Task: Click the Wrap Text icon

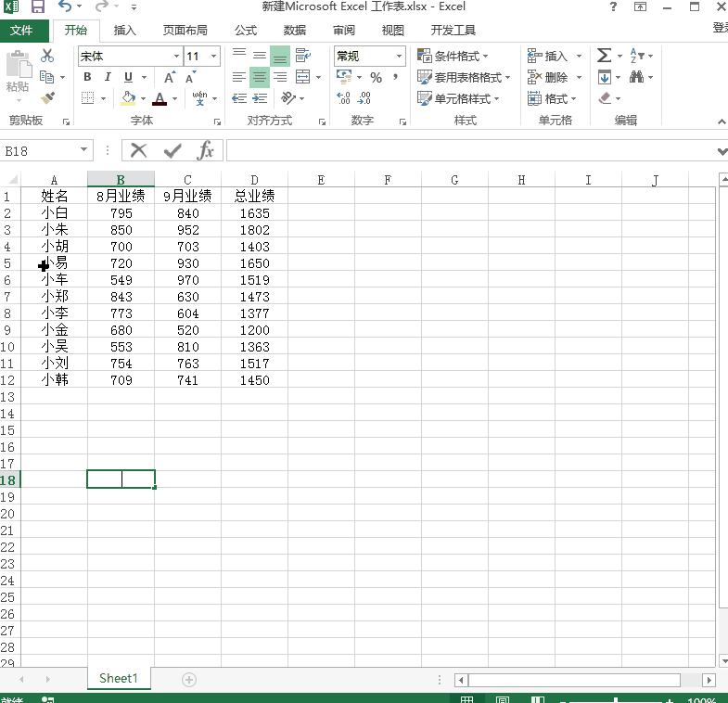Action: click(302, 56)
